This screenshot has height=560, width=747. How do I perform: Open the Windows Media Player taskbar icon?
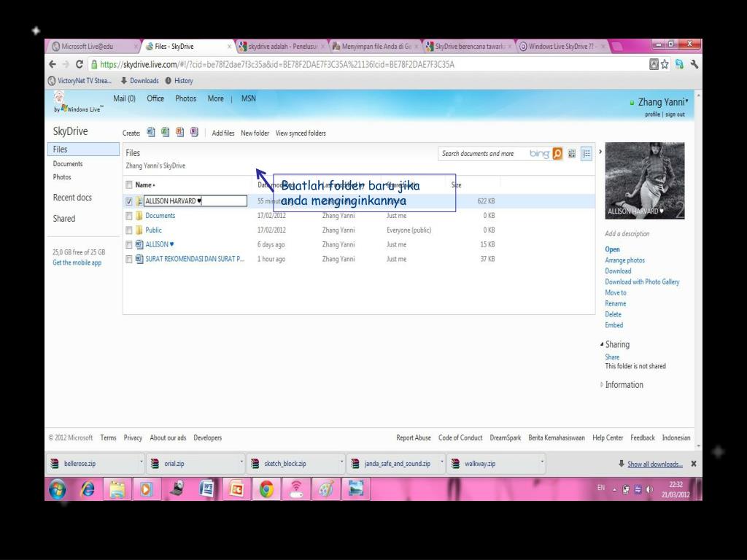click(x=147, y=489)
